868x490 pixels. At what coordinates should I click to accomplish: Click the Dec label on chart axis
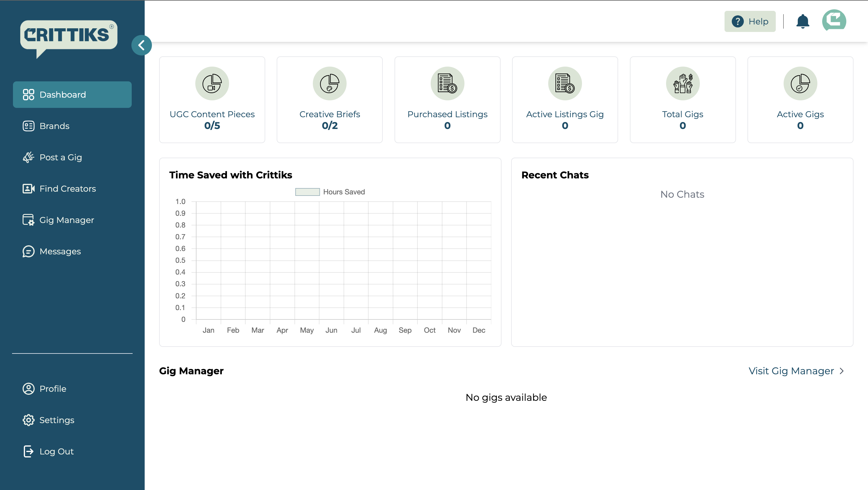point(479,330)
